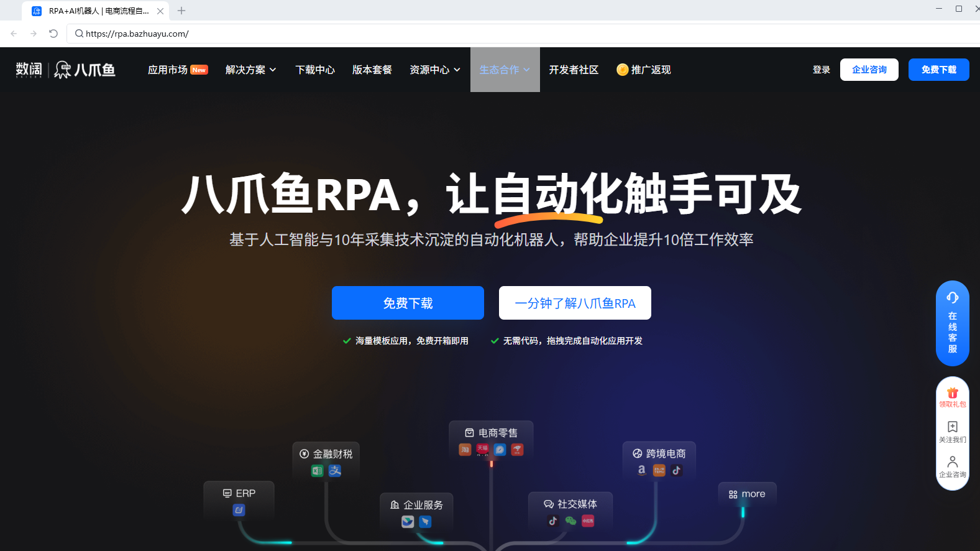Reload the page with the browser refresh icon
Screen dimensions: 980x551
click(x=53, y=34)
